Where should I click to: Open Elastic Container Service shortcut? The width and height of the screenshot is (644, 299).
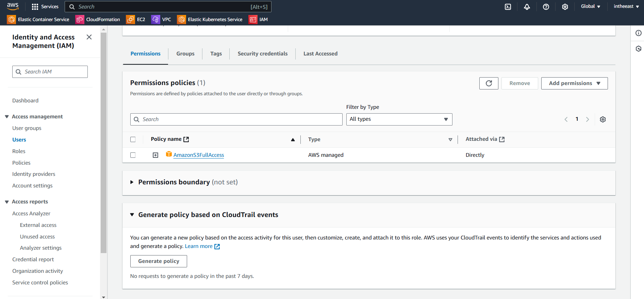coord(38,19)
